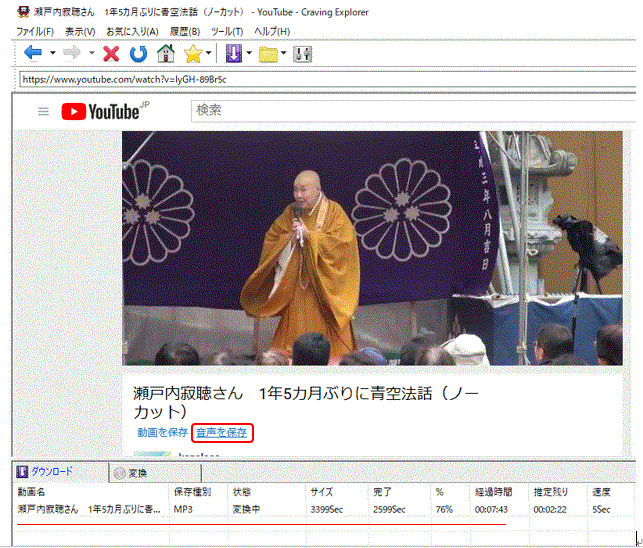Image resolution: width=643 pixels, height=548 pixels.
Task: Click the Craving Explorer title bar icon
Action: [x=23, y=12]
